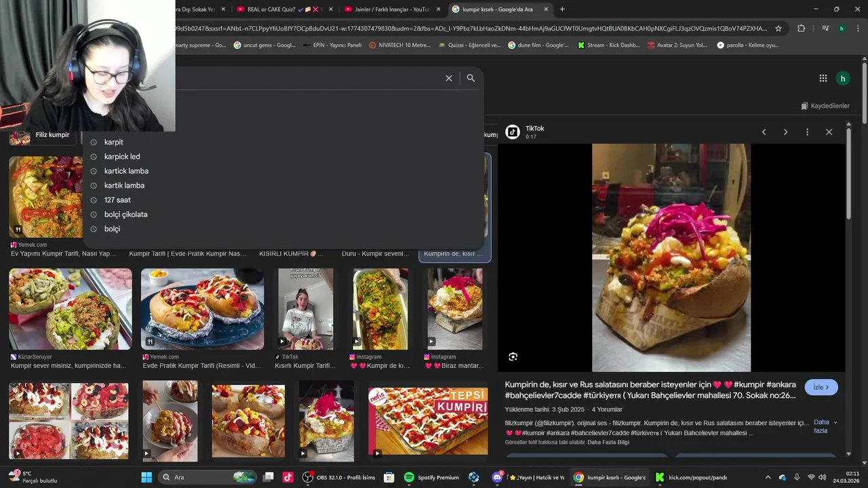Click the address bar URL

(x=471, y=28)
